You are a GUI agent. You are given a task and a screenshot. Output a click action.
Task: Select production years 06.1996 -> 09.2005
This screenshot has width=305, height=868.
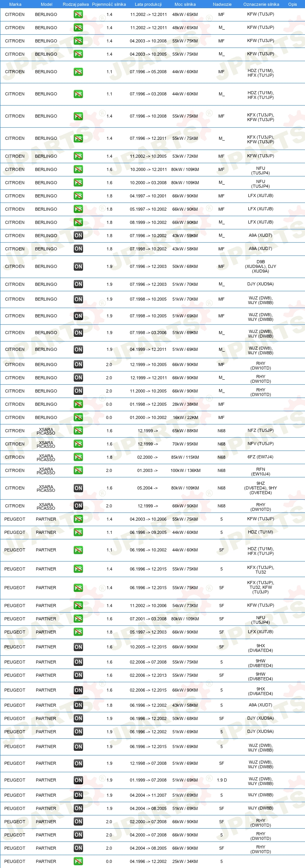click(x=148, y=532)
